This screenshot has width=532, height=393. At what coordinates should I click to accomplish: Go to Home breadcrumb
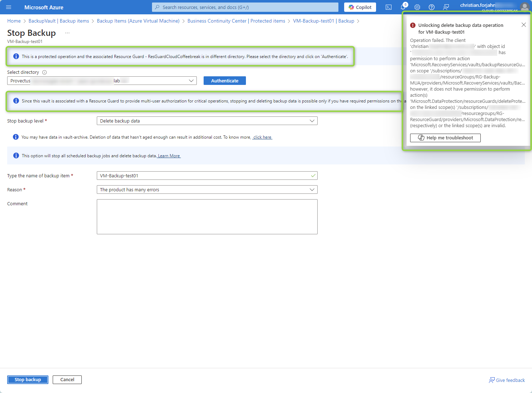pyautogui.click(x=14, y=21)
